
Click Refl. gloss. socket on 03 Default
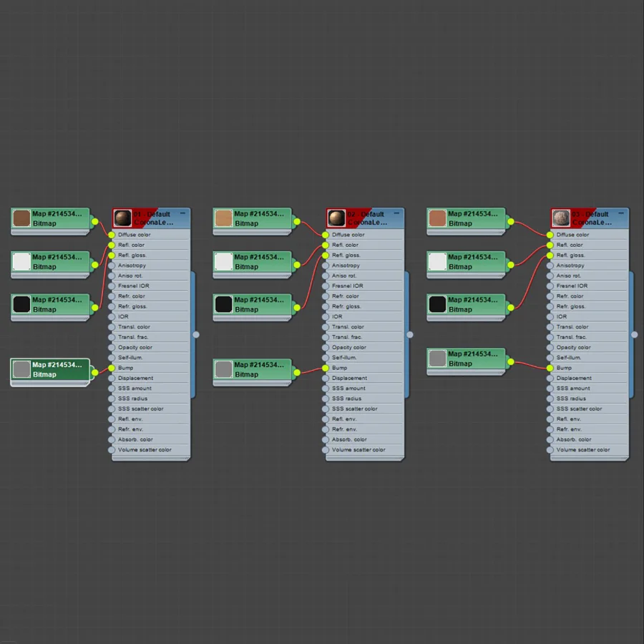click(550, 255)
